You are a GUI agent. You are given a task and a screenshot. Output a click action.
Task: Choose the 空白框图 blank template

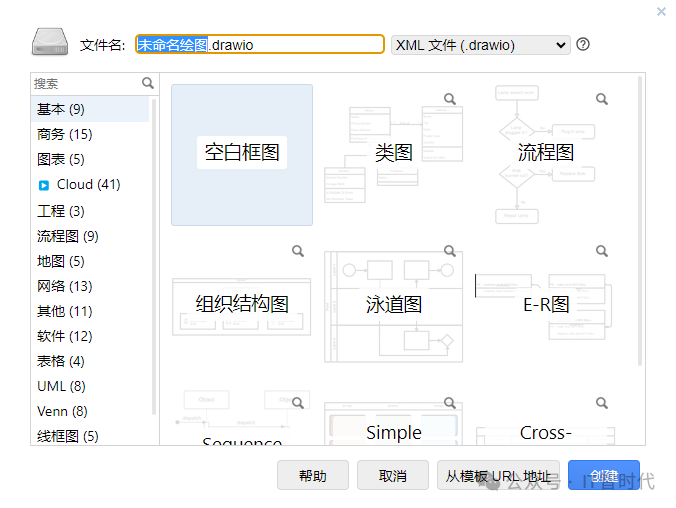coord(242,155)
